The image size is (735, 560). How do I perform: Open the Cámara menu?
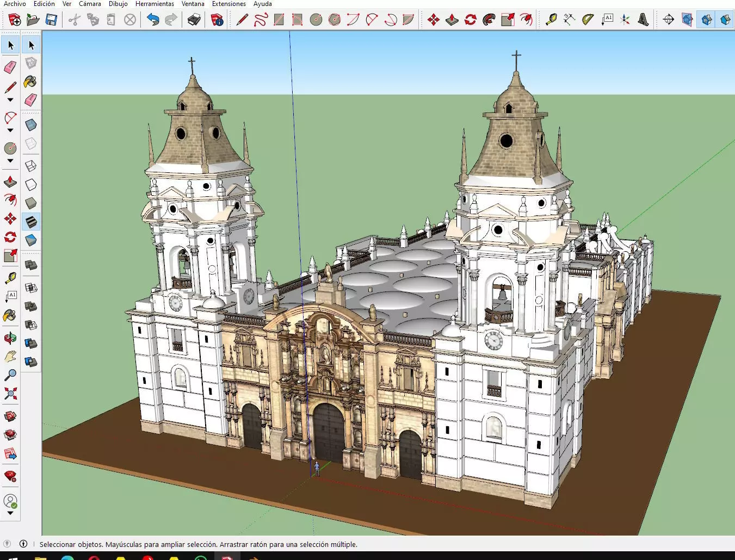pos(90,4)
